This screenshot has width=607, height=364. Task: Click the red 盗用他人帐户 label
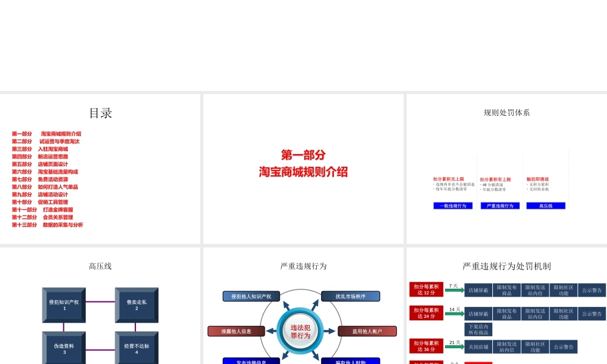pos(367,331)
